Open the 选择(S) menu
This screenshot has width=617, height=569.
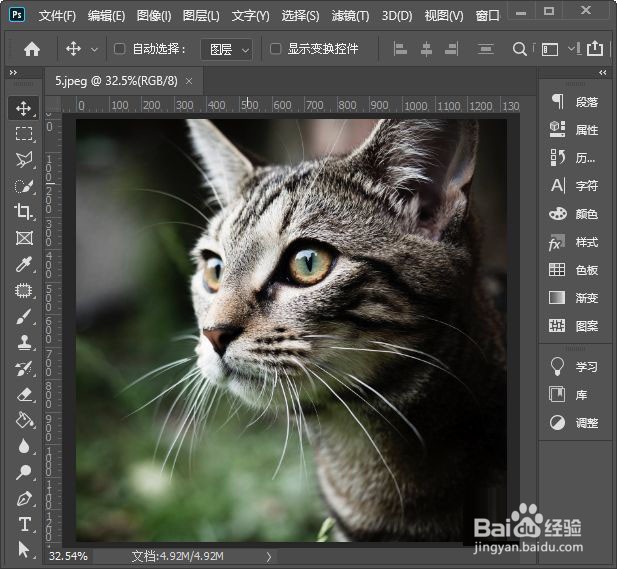tap(300, 16)
